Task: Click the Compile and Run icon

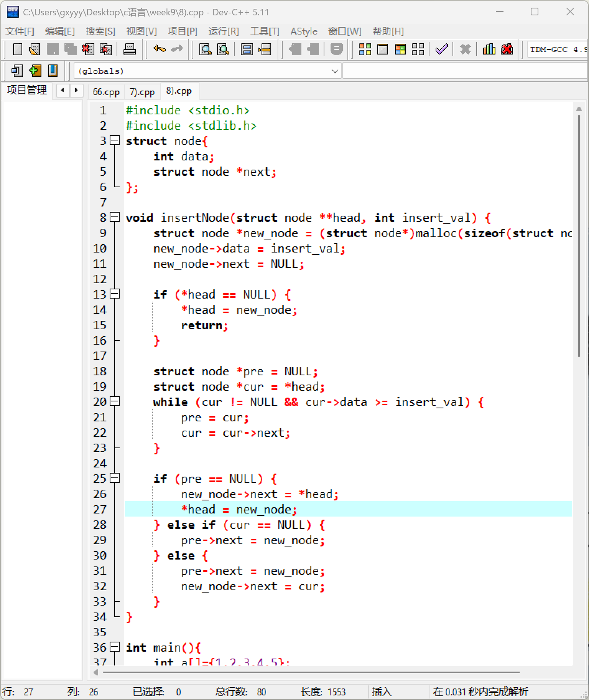Action: pyautogui.click(x=400, y=49)
